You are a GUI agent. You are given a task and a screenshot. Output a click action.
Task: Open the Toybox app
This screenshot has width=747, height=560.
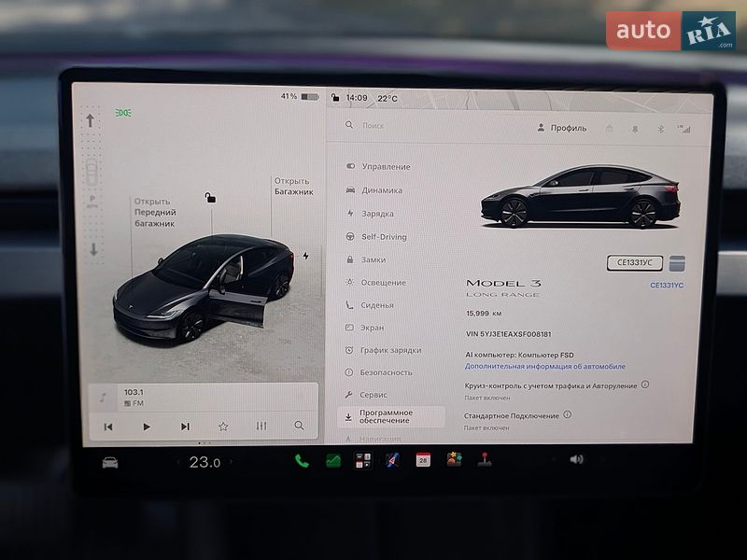coord(454,459)
